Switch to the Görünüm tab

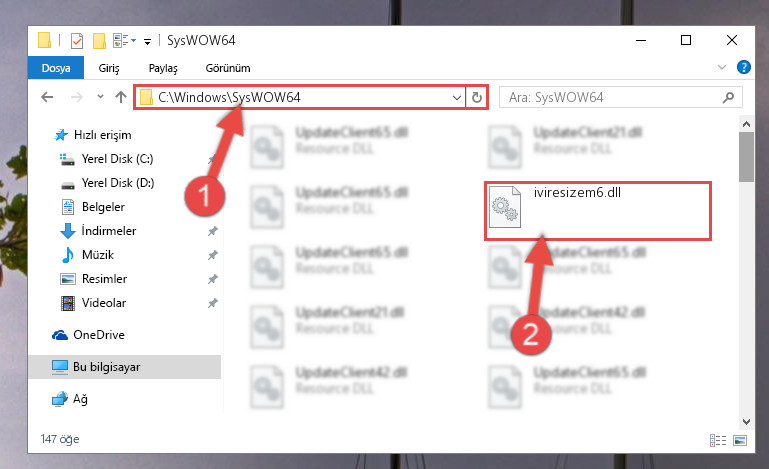click(x=228, y=68)
